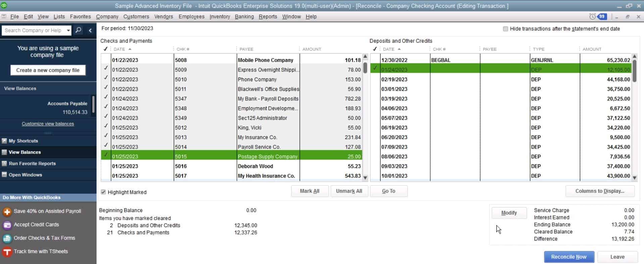Open the Reports menu
This screenshot has width=644, height=264.
268,16
